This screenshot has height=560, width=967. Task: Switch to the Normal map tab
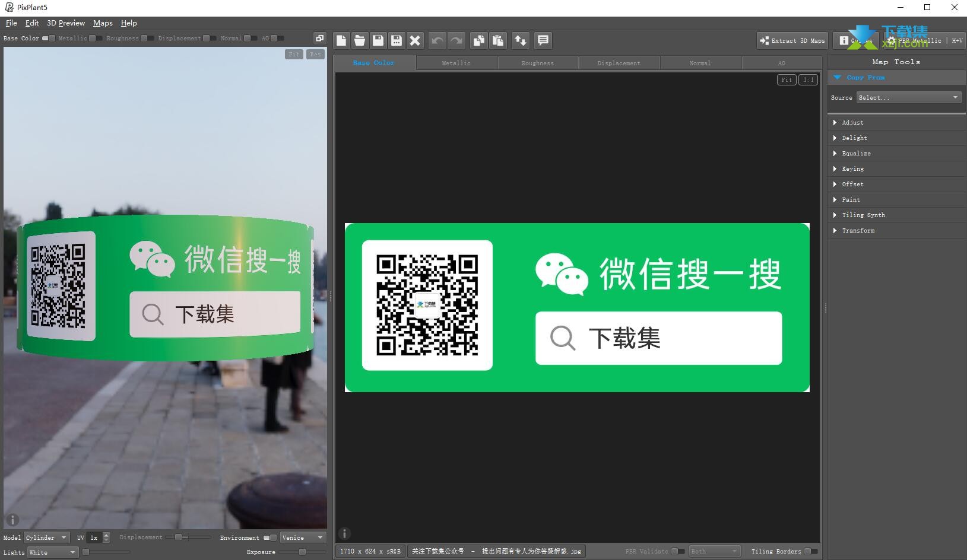tap(700, 63)
